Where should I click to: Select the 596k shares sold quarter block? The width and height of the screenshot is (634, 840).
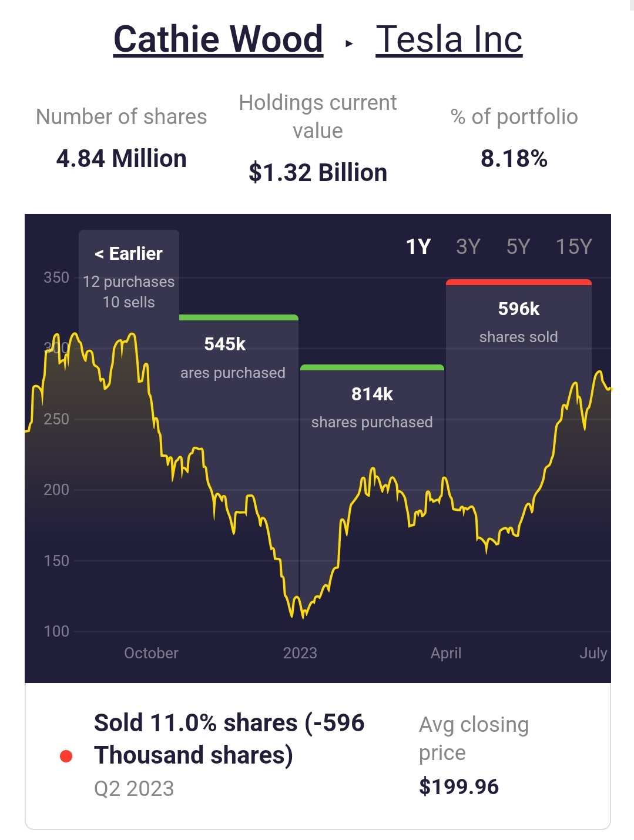518,322
